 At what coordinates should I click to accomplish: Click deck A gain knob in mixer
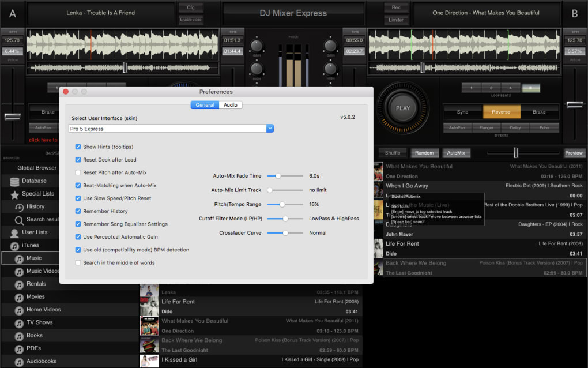[x=257, y=46]
